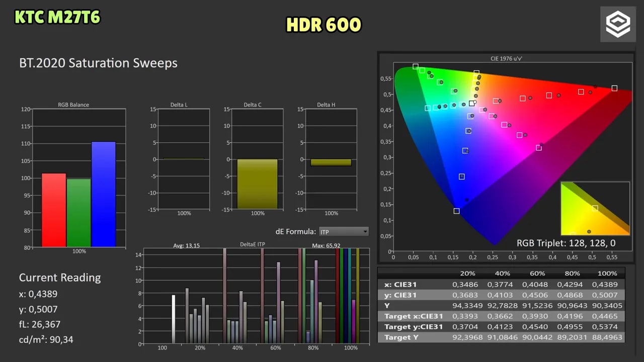Click the yellow inset zoom thumbnail in CIE chart

tap(595, 208)
